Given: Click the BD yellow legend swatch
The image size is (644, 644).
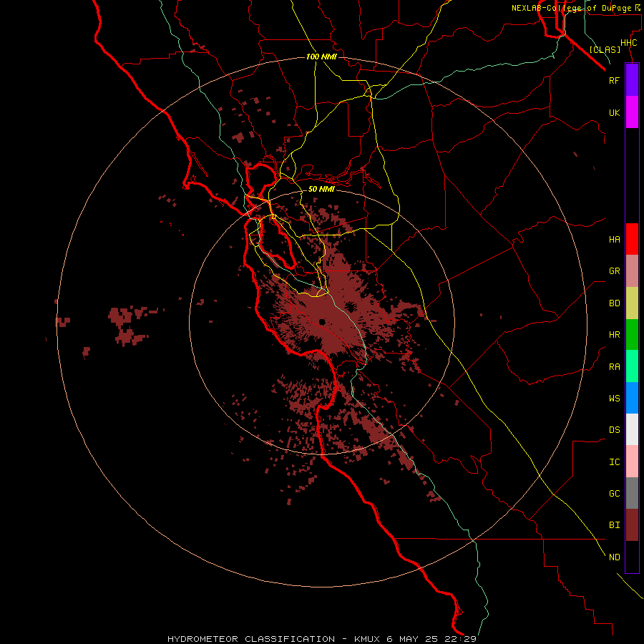Looking at the screenshot, I should pyautogui.click(x=632, y=303).
